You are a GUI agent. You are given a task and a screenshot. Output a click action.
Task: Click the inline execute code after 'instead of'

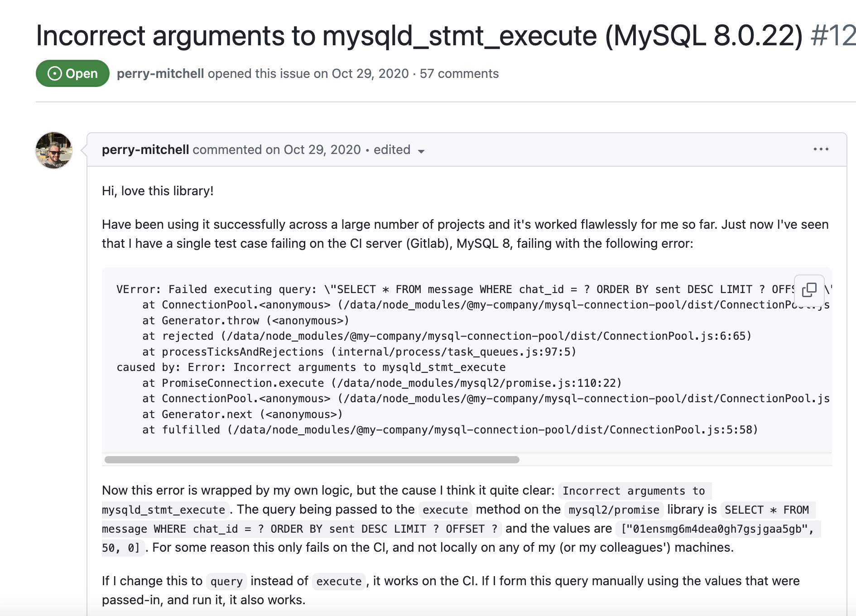[x=339, y=581]
